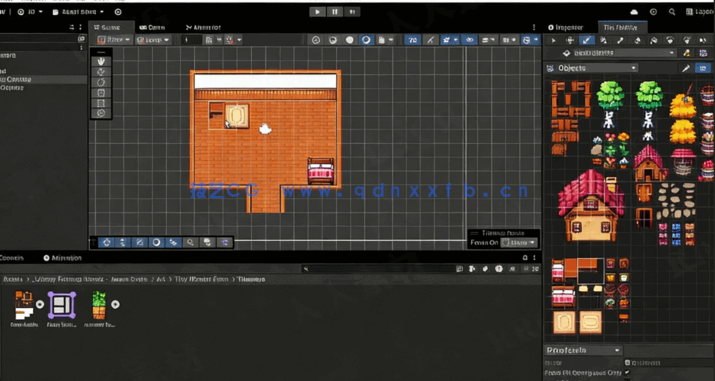Click the last purple tool in bottom overlay bar

(224, 242)
